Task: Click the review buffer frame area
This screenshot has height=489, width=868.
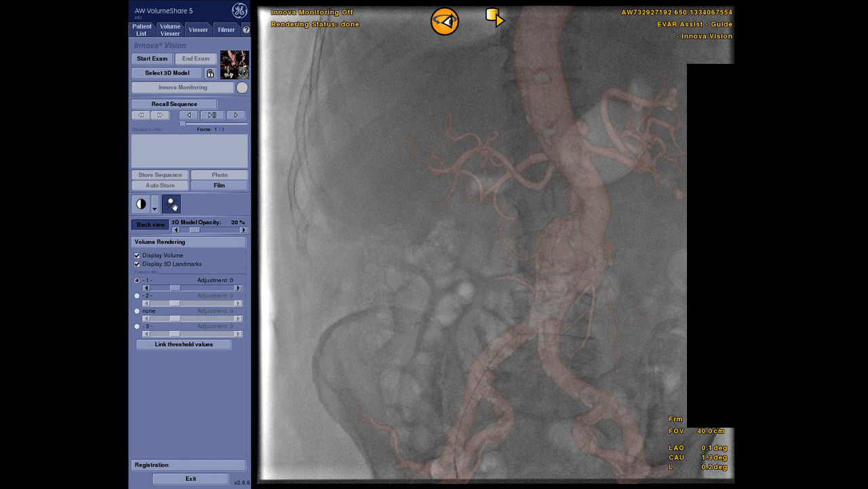Action: coord(189,151)
